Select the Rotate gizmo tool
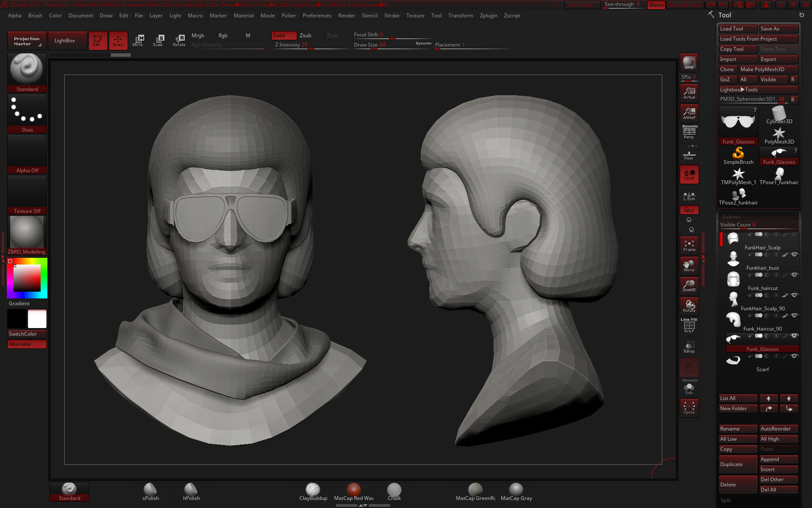This screenshot has height=508, width=812. [x=179, y=41]
